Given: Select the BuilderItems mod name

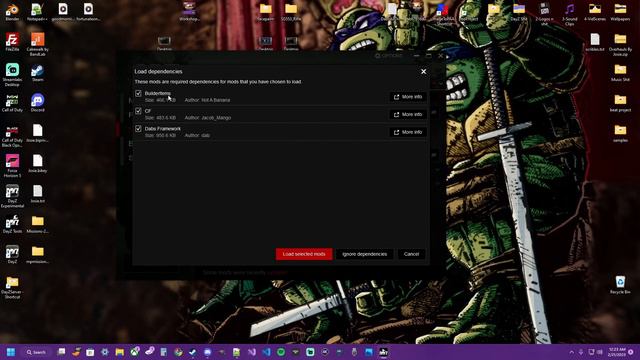Looking at the screenshot, I should coord(158,93).
